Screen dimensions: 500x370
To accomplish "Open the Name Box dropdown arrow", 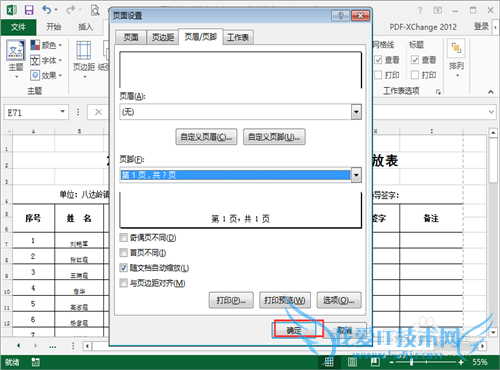I will 62,112.
